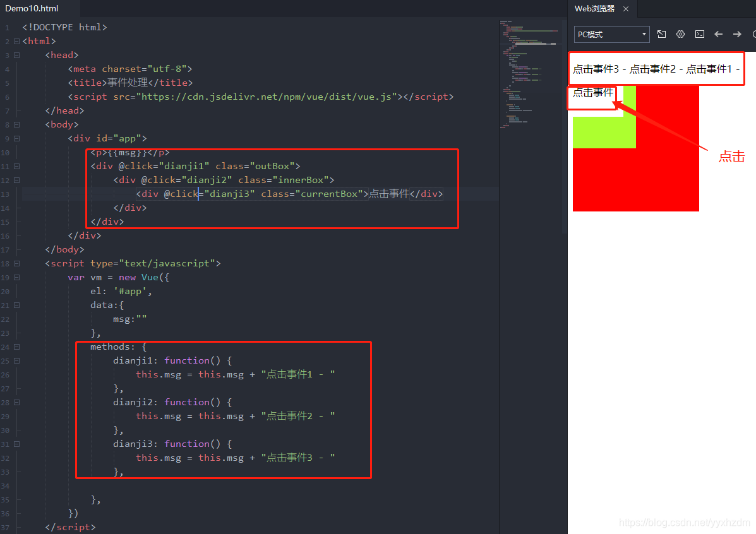Screen dimensions: 756x534
Task: Open Web browser settings gear icon
Action: [680, 34]
